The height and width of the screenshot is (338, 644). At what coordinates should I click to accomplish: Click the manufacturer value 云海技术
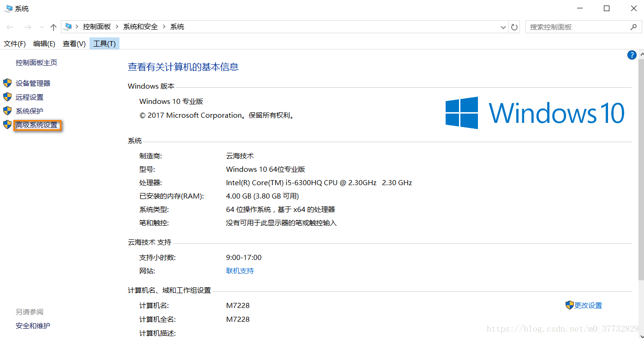(x=240, y=156)
